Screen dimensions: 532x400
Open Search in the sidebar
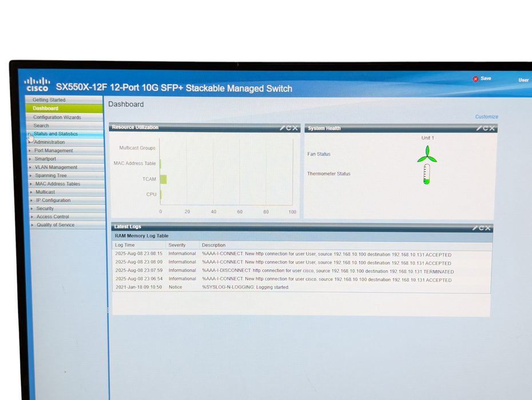[x=65, y=125]
